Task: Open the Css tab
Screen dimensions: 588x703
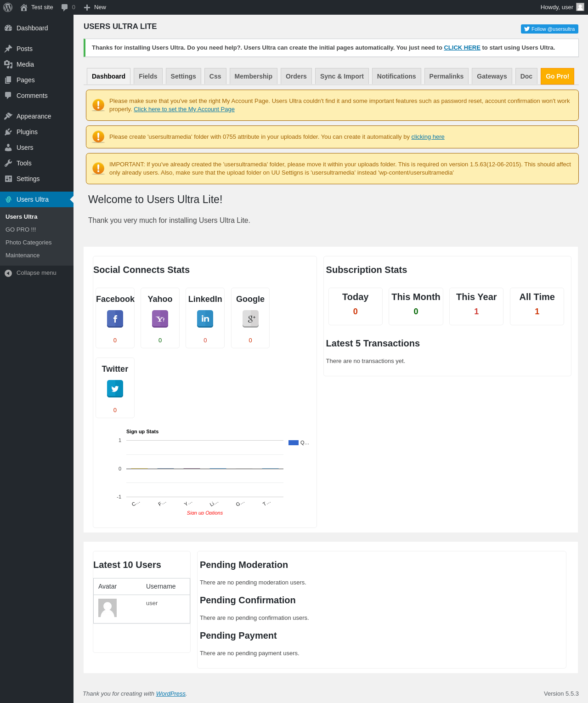Action: 215,76
